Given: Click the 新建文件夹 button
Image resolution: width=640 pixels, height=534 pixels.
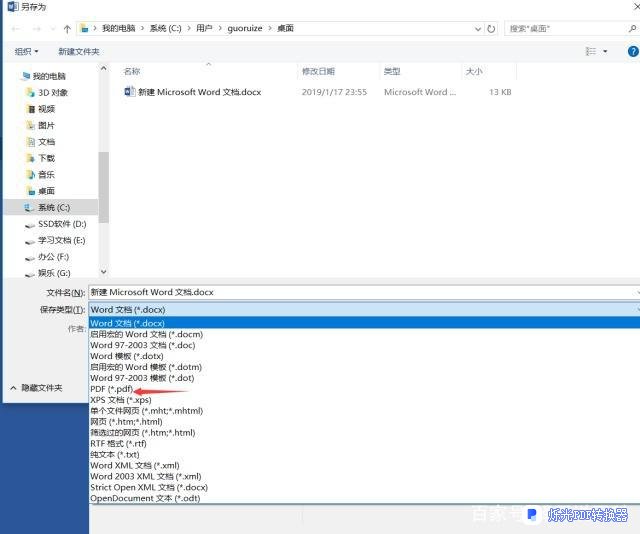Looking at the screenshot, I should coord(79,51).
